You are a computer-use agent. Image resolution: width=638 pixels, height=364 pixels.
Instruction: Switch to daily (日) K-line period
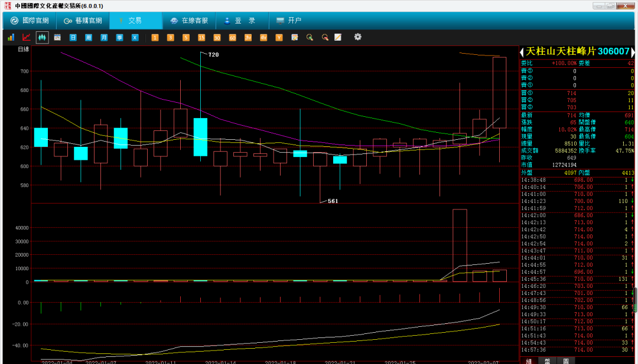(x=73, y=37)
